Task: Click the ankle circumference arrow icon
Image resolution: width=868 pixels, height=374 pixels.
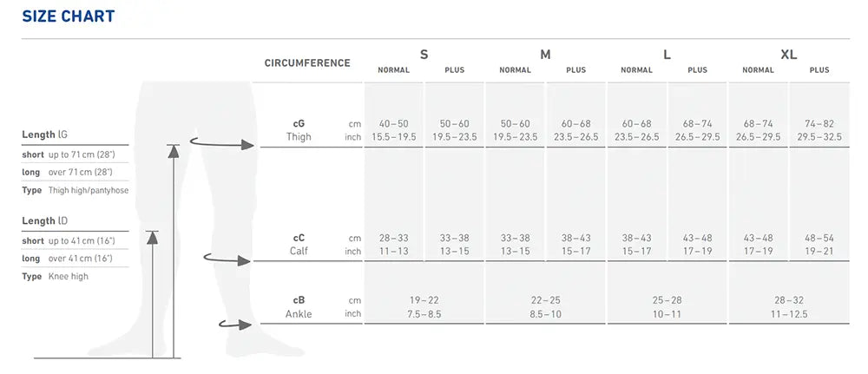Action: point(235,324)
